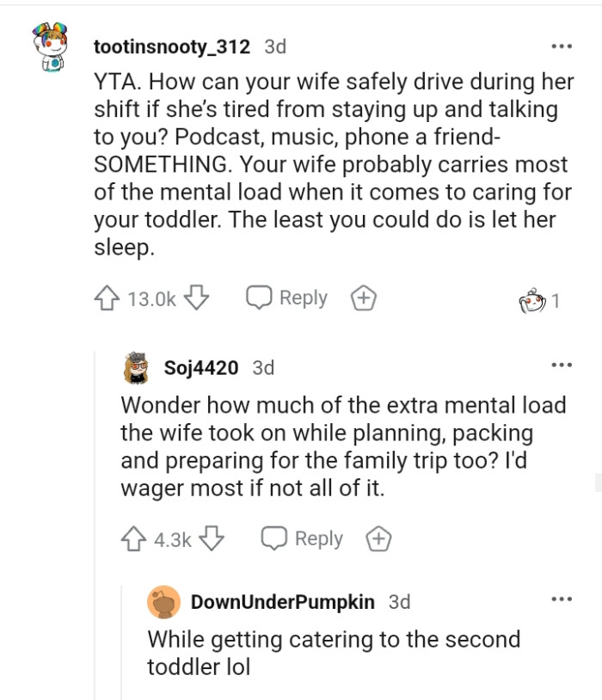Click the award plus icon under top comment
Image resolution: width=602 pixels, height=700 pixels.
364,298
